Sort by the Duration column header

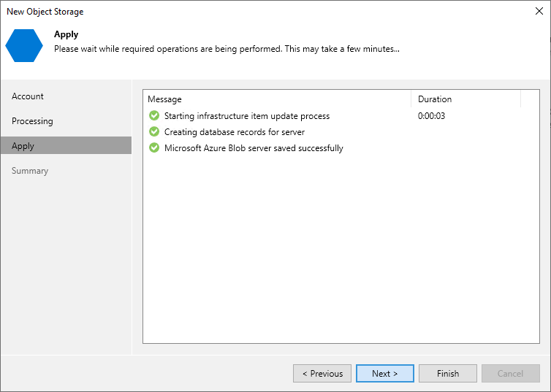[466, 99]
